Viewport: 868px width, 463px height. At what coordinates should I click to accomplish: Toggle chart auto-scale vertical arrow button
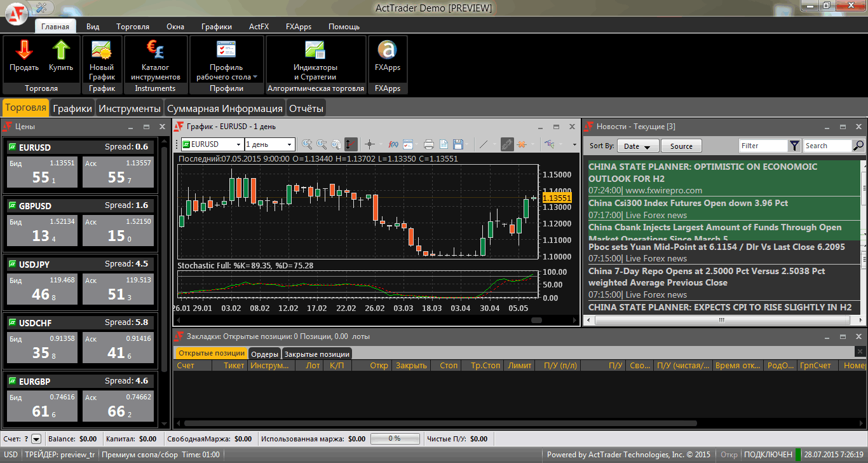tap(351, 144)
